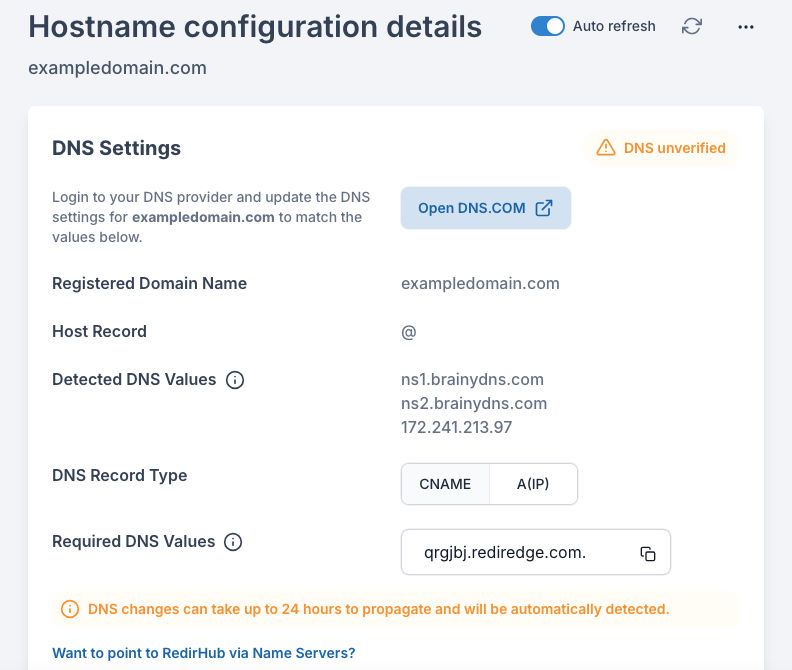Click the Hostname configuration details heading
The width and height of the screenshot is (792, 670).
tap(255, 27)
